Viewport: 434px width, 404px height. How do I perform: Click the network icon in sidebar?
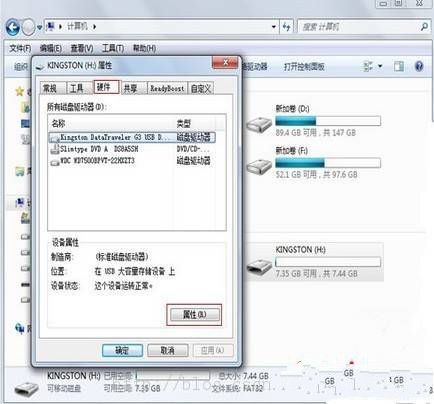[x=20, y=328]
